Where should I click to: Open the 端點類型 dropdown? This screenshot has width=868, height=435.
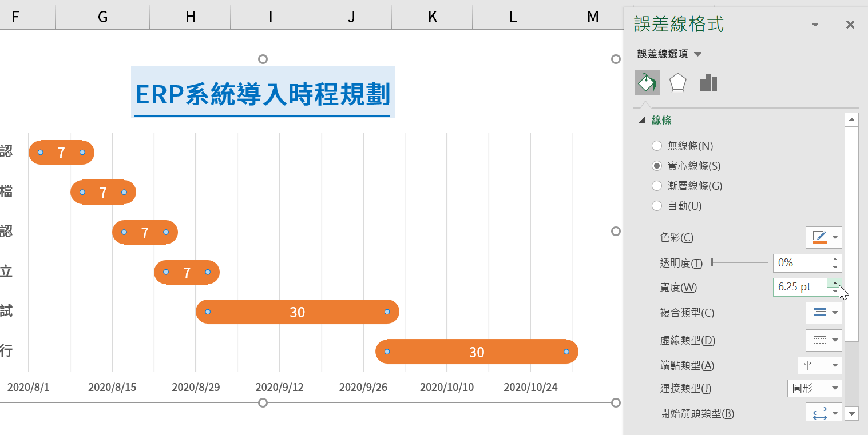[820, 365]
